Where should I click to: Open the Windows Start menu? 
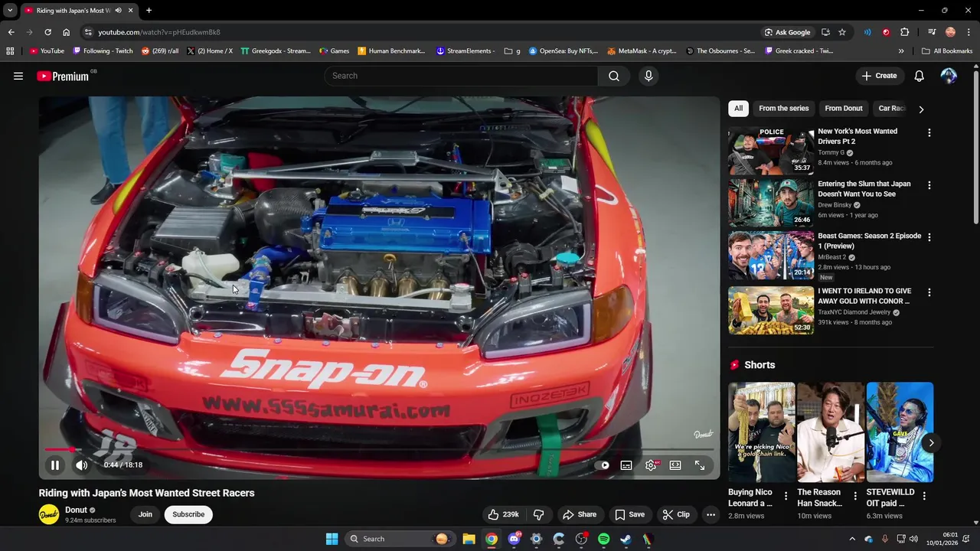tap(332, 539)
